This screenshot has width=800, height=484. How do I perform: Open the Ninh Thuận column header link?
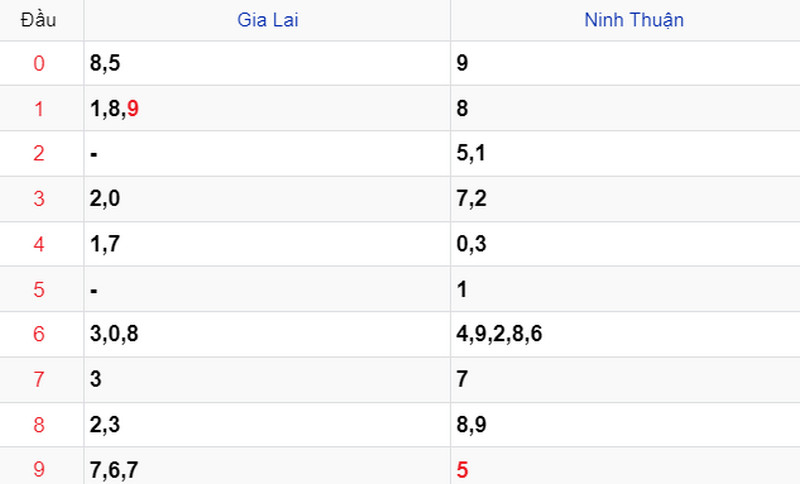pyautogui.click(x=634, y=20)
